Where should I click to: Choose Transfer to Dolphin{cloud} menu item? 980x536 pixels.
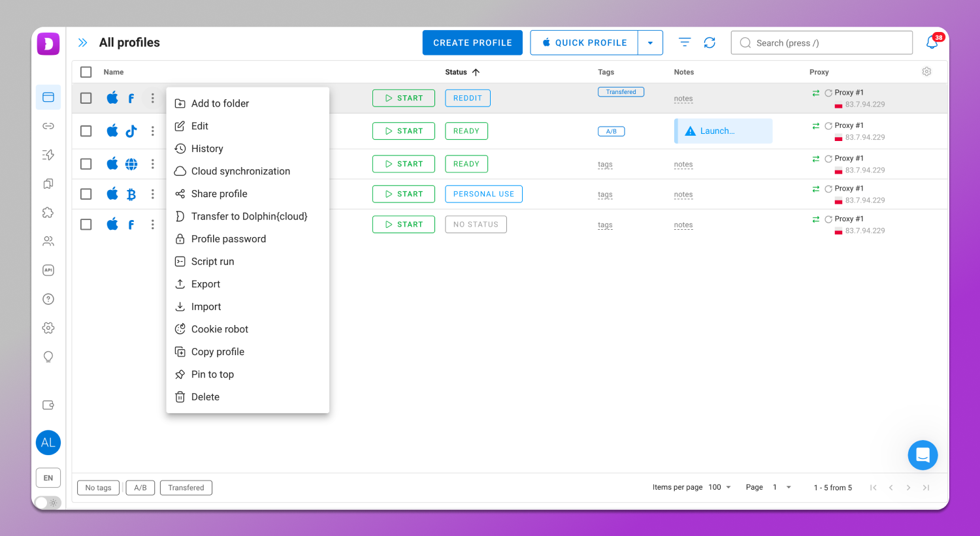(x=249, y=216)
